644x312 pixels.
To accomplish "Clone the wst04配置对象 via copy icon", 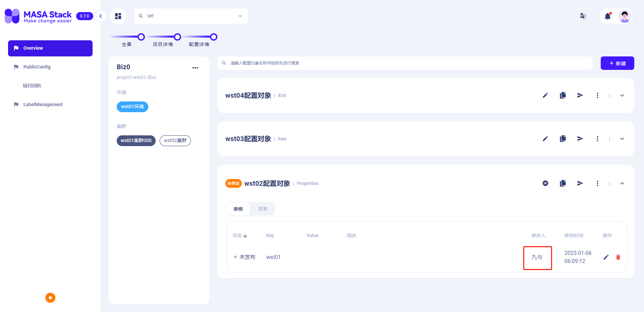I will tap(563, 95).
